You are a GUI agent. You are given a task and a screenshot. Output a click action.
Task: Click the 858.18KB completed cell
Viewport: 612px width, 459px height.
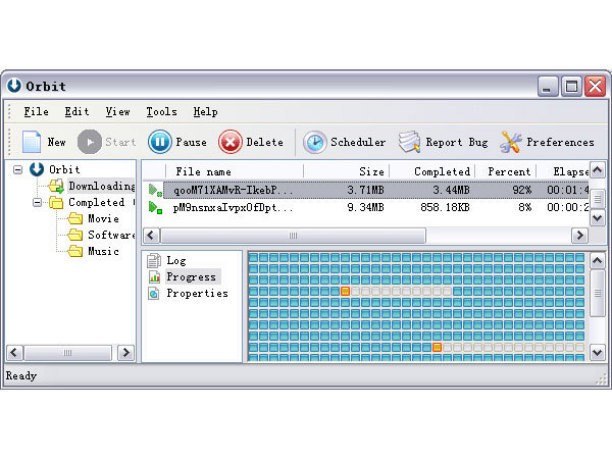(445, 207)
